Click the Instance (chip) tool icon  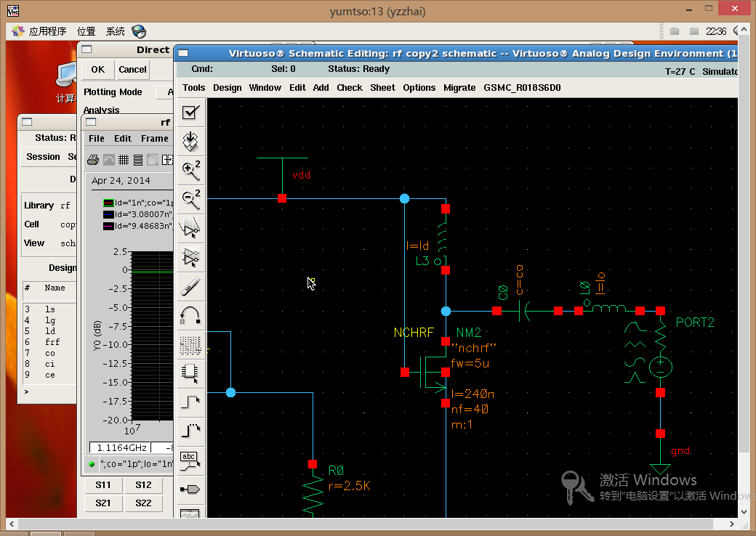pyautogui.click(x=190, y=371)
